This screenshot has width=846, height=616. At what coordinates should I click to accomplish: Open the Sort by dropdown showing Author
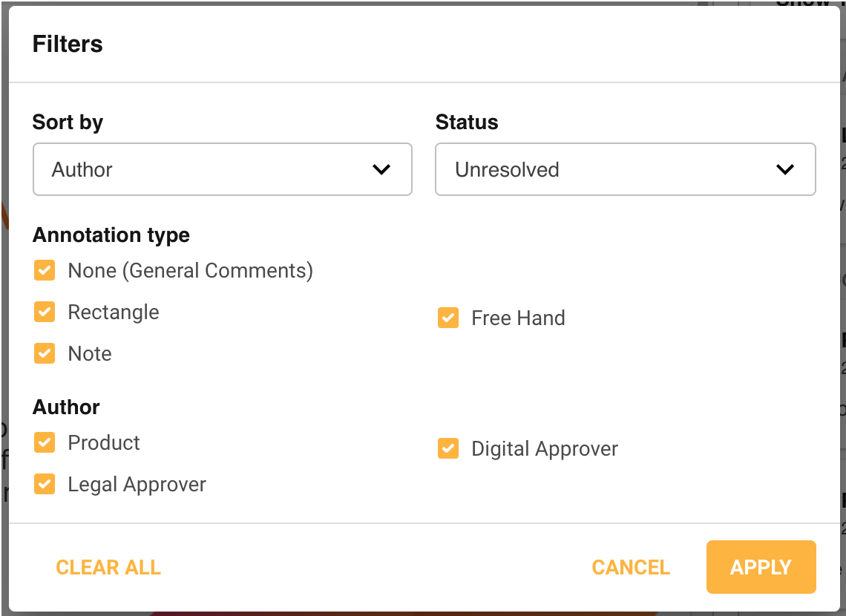[222, 169]
